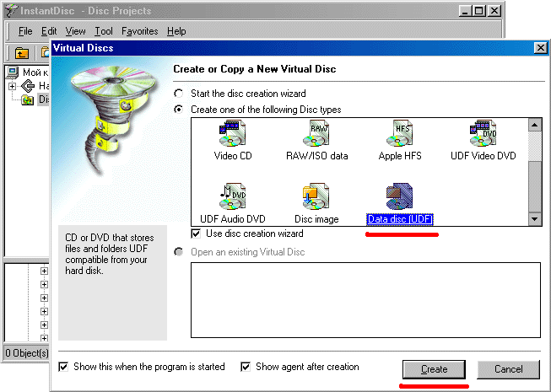The width and height of the screenshot is (551, 392).
Task: Click the Create button
Action: [x=434, y=369]
